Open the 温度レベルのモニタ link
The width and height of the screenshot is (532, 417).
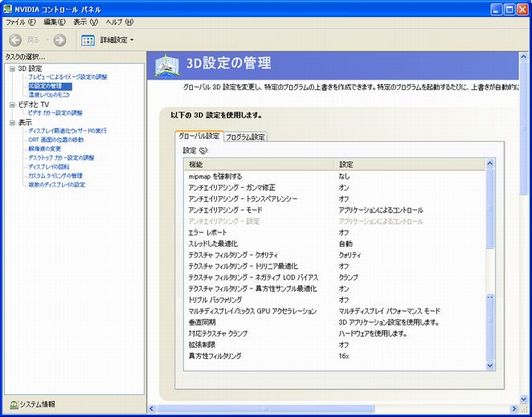tap(49, 95)
